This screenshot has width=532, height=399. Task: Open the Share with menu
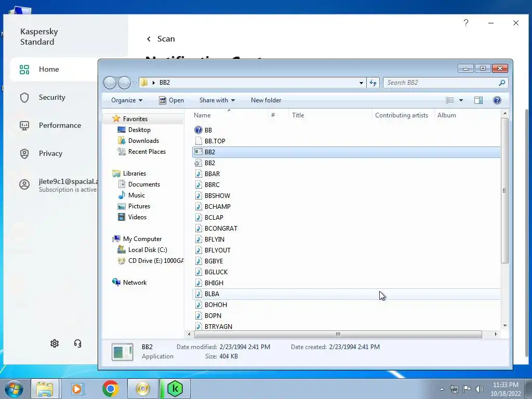pos(217,100)
